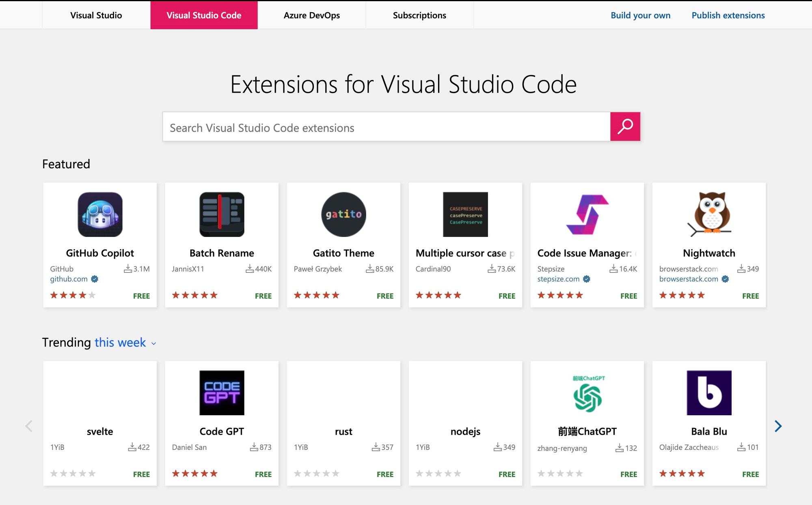Click the GitHub Copilot extension icon
This screenshot has width=812, height=505.
click(100, 215)
